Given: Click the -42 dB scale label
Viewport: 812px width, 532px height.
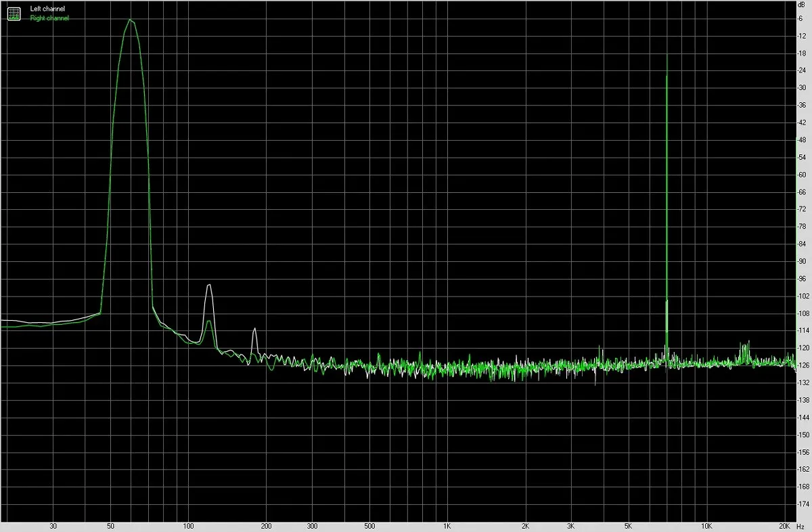Looking at the screenshot, I should 801,123.
